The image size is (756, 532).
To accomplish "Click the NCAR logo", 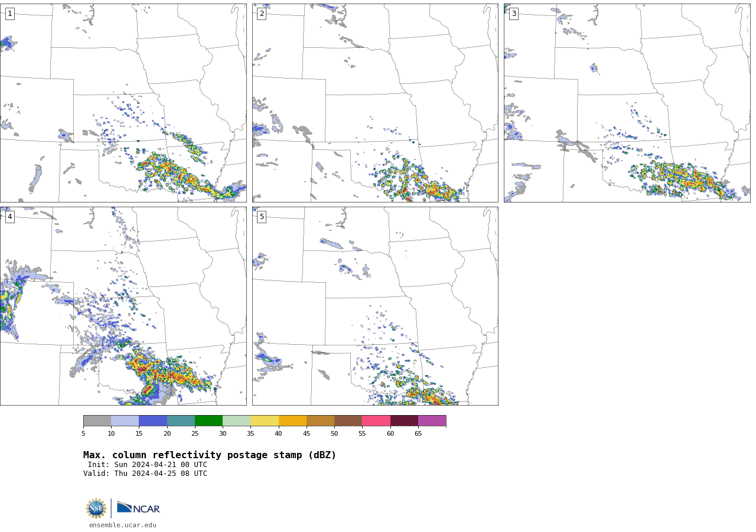I will tap(138, 508).
